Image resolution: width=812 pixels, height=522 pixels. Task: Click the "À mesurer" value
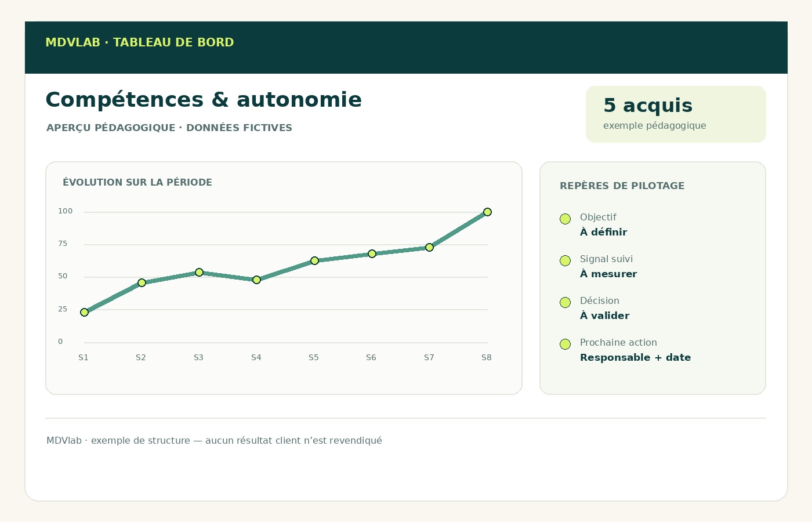pyautogui.click(x=608, y=274)
